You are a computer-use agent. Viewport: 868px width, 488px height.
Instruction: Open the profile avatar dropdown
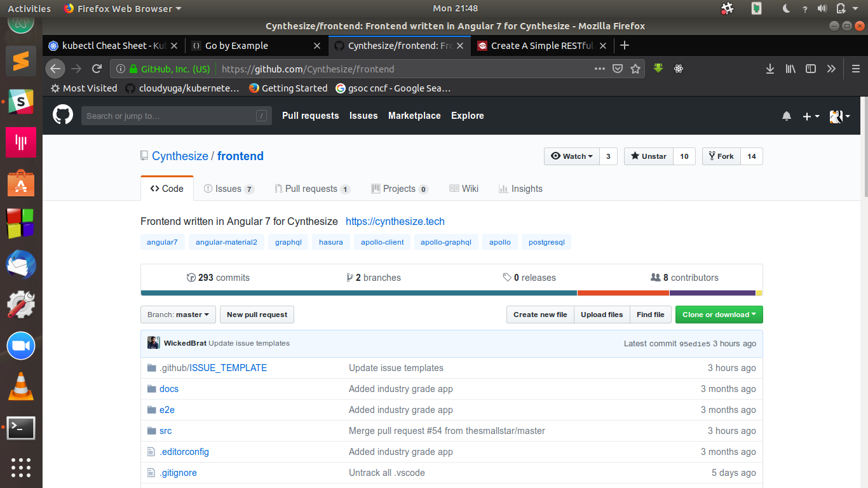pyautogui.click(x=839, y=116)
